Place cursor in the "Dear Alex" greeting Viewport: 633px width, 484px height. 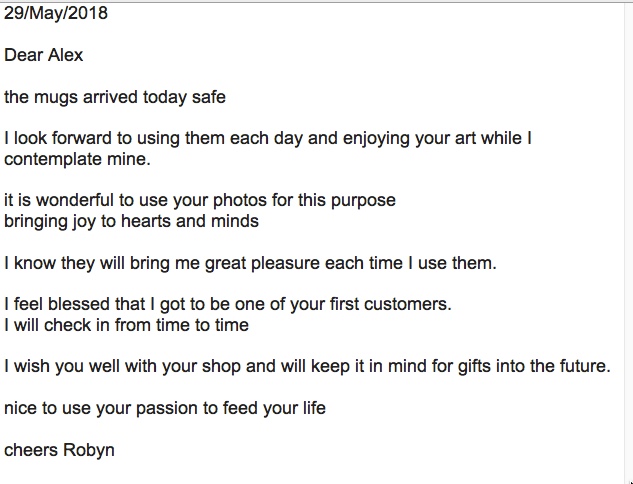[44, 55]
